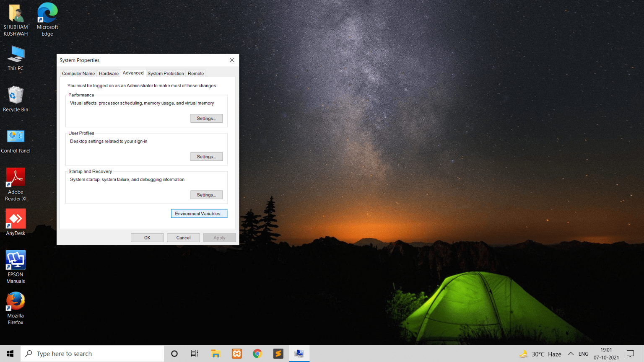The height and width of the screenshot is (362, 644).
Task: Switch to the System Protection tab
Action: pos(166,73)
